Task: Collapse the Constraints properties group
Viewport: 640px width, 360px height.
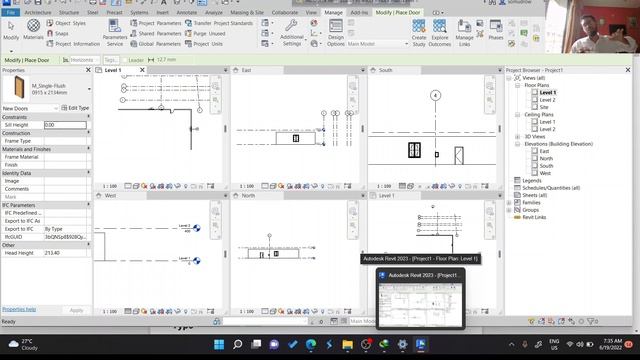Action: [x=89, y=117]
